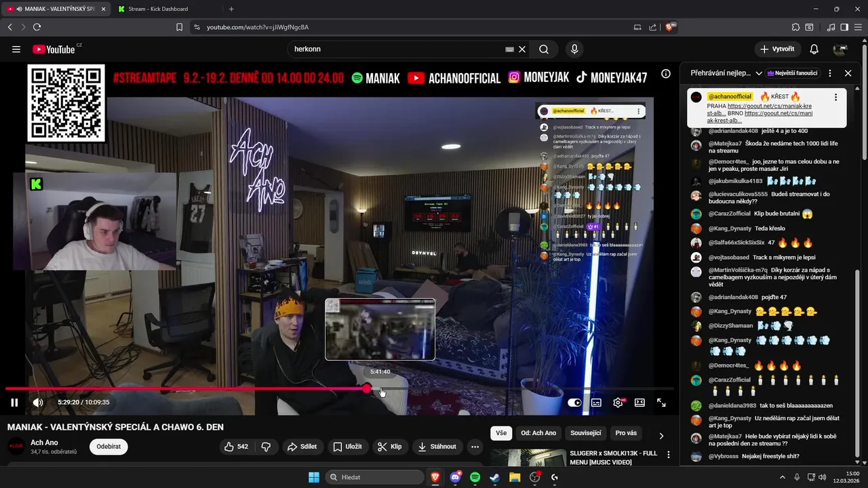The height and width of the screenshot is (488, 868).
Task: Click the progress bar red scrubber handle
Action: tap(367, 389)
